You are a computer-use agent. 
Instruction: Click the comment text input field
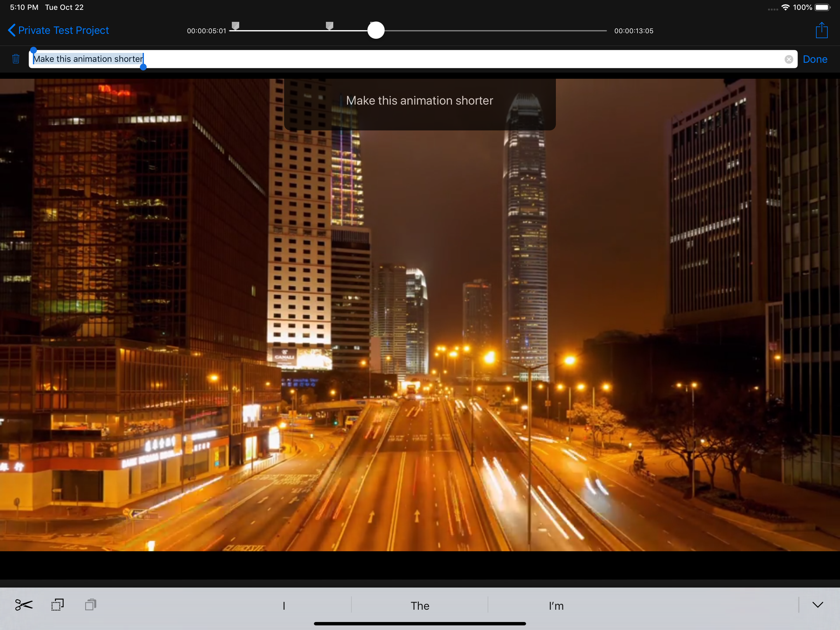click(413, 59)
